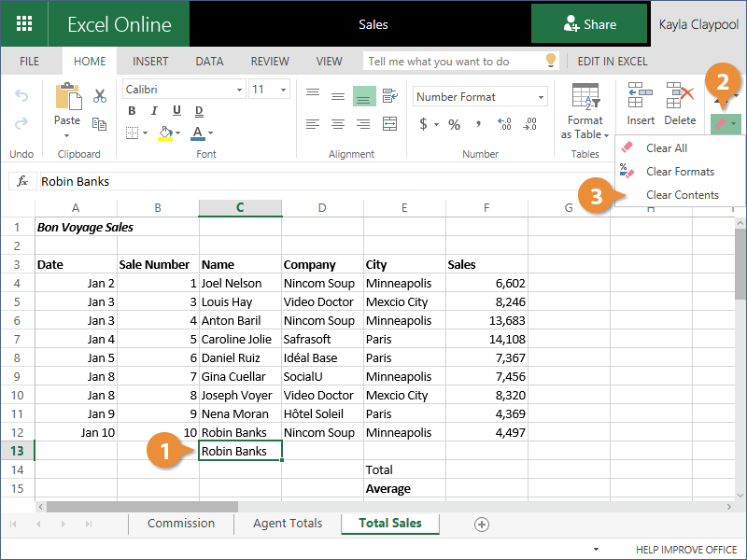Screen dimensions: 747x560
Task: Open the app launcher waffle icon
Action: [24, 24]
